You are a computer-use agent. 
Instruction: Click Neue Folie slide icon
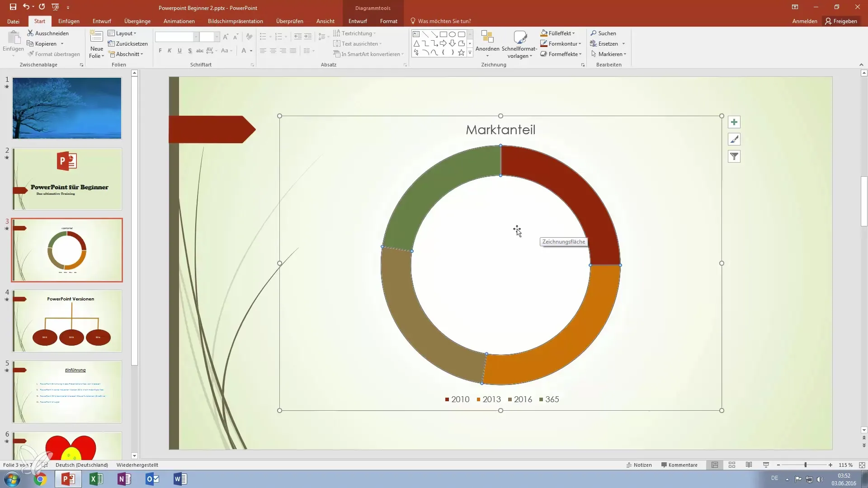pos(96,38)
